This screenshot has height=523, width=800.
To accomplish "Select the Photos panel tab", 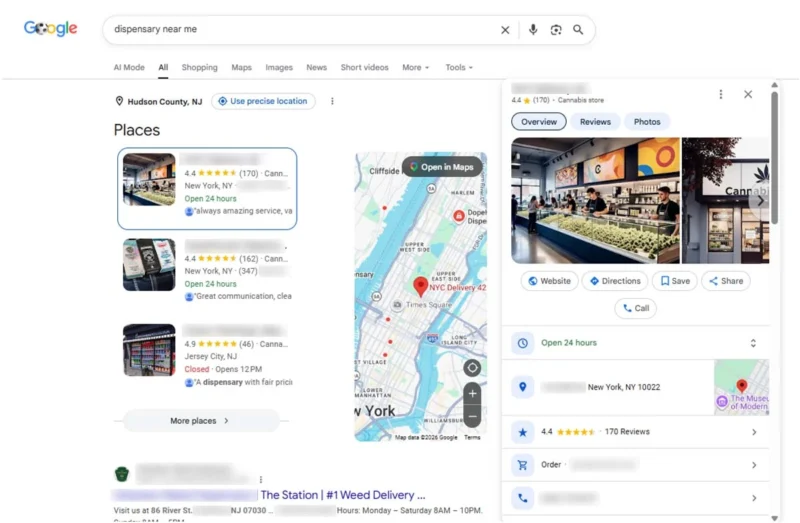I will pyautogui.click(x=647, y=122).
